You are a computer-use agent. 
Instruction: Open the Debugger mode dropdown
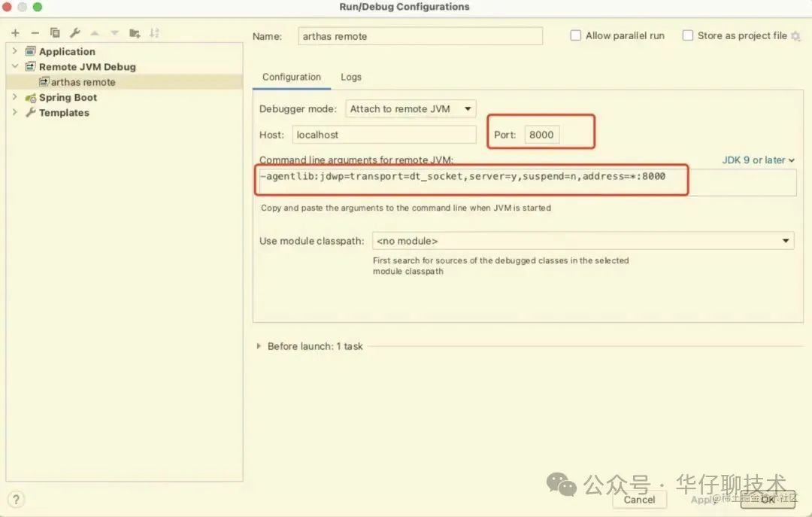coord(411,108)
